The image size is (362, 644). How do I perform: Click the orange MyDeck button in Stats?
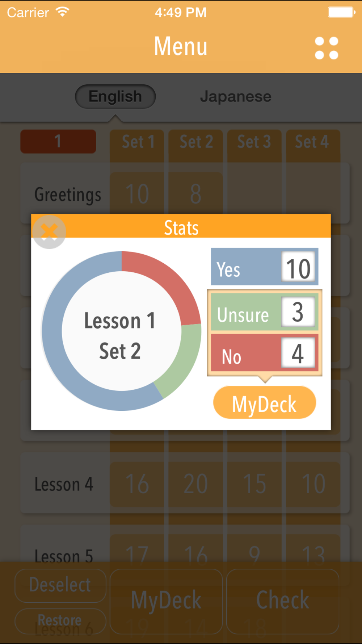pyautogui.click(x=265, y=403)
